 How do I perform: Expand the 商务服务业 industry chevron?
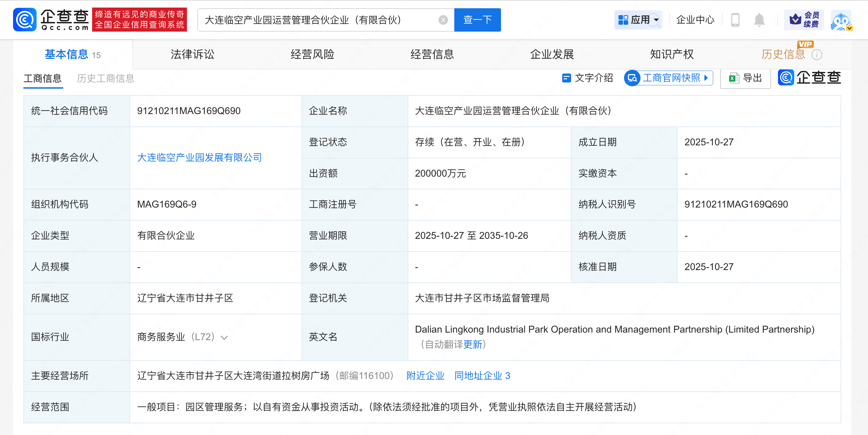click(x=224, y=337)
